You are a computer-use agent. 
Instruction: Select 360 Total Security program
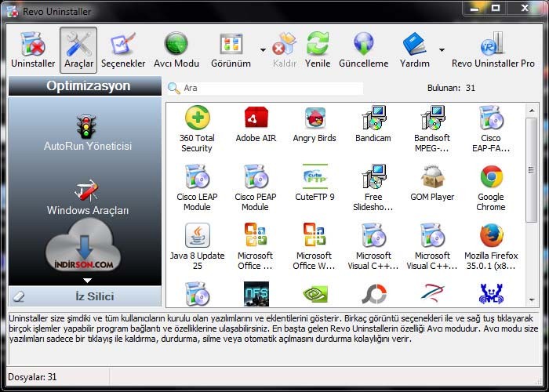click(x=197, y=129)
